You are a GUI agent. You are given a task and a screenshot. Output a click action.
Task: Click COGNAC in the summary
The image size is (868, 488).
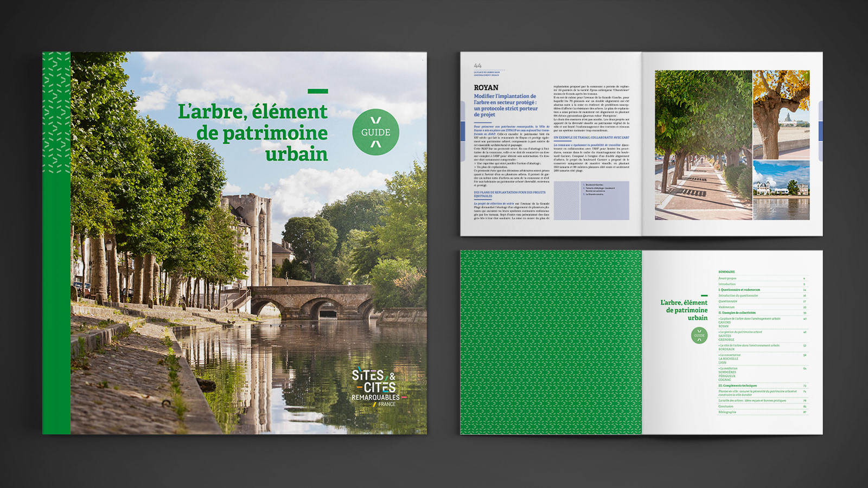point(725,380)
